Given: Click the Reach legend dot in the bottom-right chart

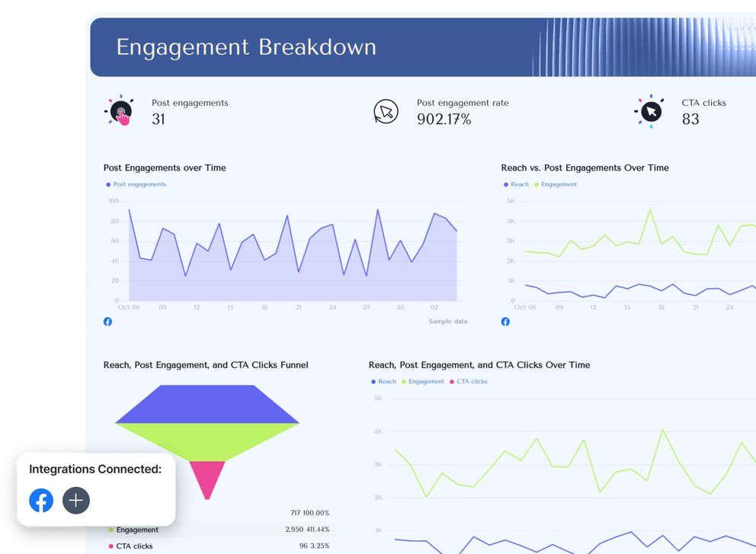Looking at the screenshot, I should click(372, 381).
